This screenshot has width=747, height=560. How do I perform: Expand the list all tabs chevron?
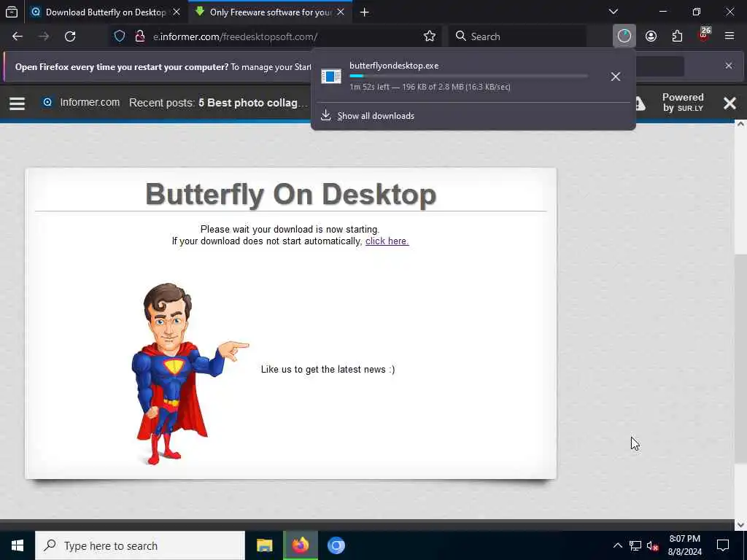(x=614, y=12)
